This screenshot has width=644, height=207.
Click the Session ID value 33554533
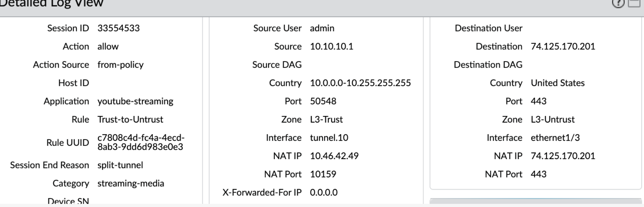pyautogui.click(x=118, y=28)
